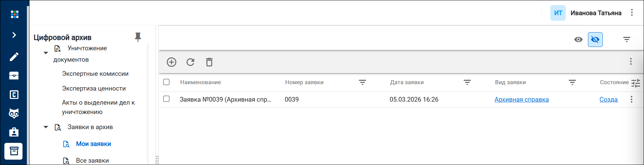644x165 pixels.
Task: Open the apps grid icon in sidebar
Action: click(14, 14)
